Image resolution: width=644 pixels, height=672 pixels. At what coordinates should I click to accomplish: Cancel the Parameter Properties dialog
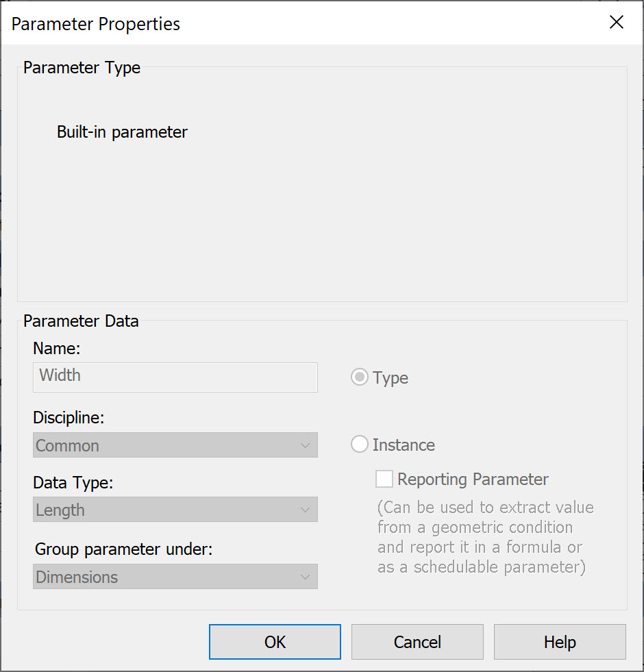click(x=417, y=642)
